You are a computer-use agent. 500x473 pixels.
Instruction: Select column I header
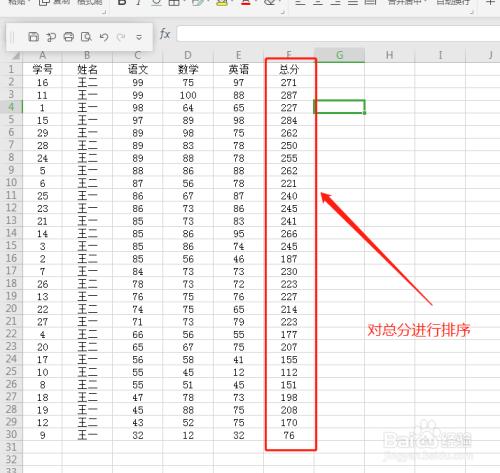pyautogui.click(x=440, y=55)
